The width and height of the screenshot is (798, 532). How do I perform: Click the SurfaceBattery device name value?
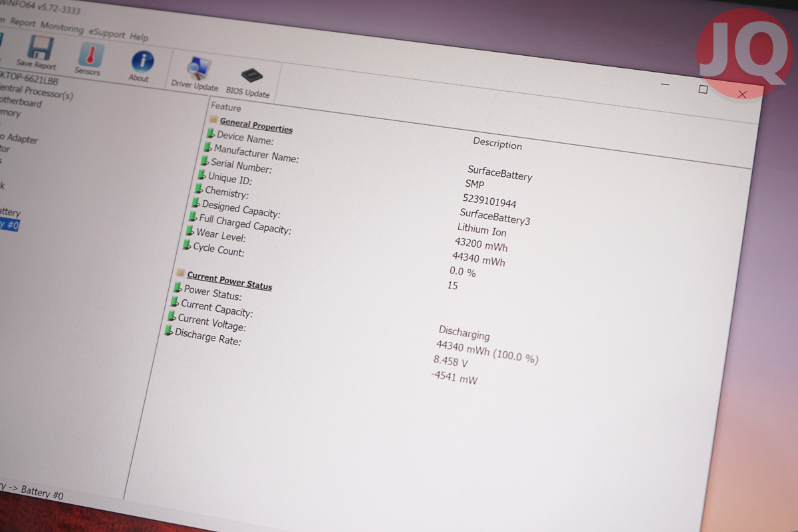(499, 173)
